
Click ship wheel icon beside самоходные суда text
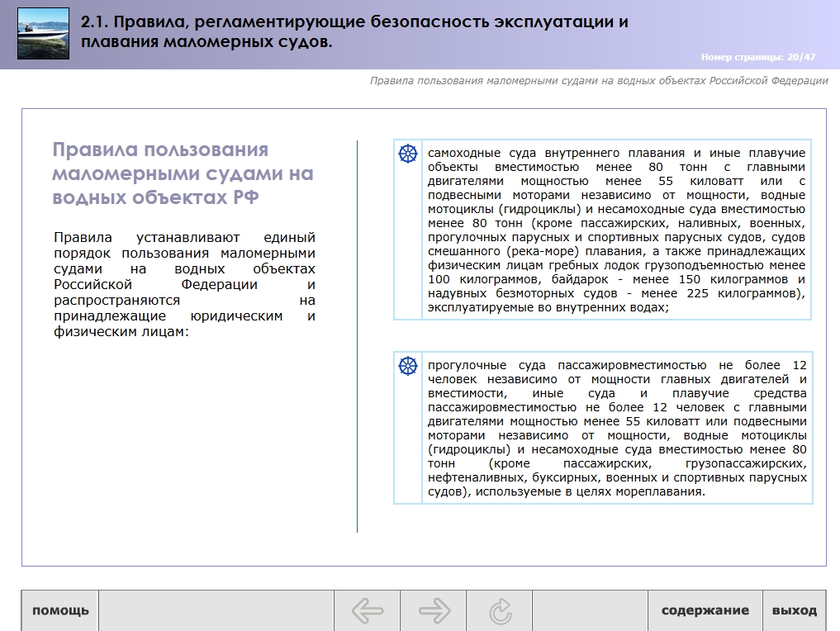409,154
